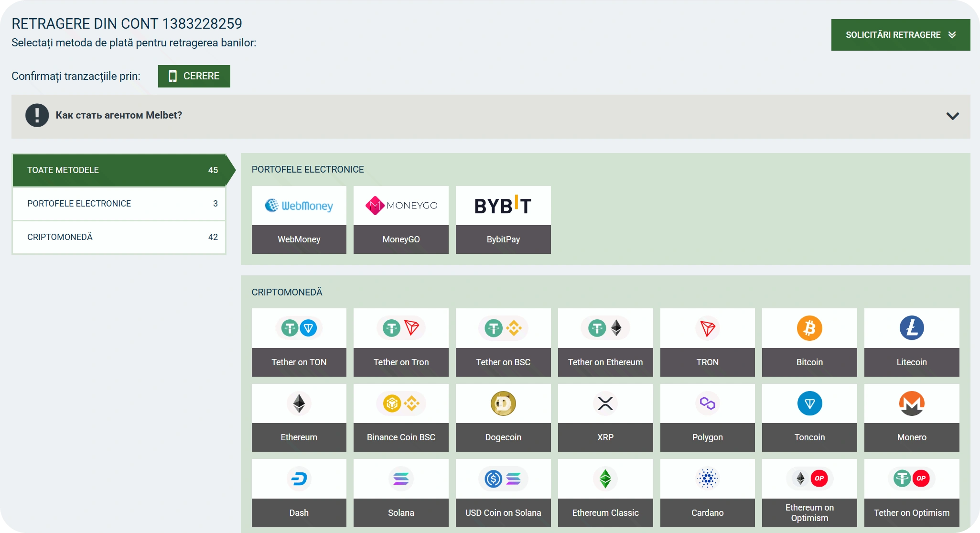Click the Bitcoin label
Screen dimensions: 980x533
[809, 362]
